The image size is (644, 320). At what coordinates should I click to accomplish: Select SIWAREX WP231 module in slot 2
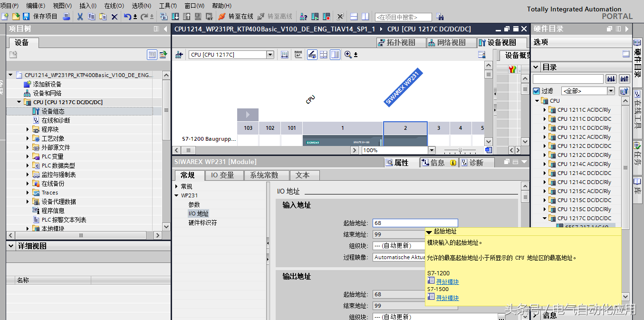(405, 134)
